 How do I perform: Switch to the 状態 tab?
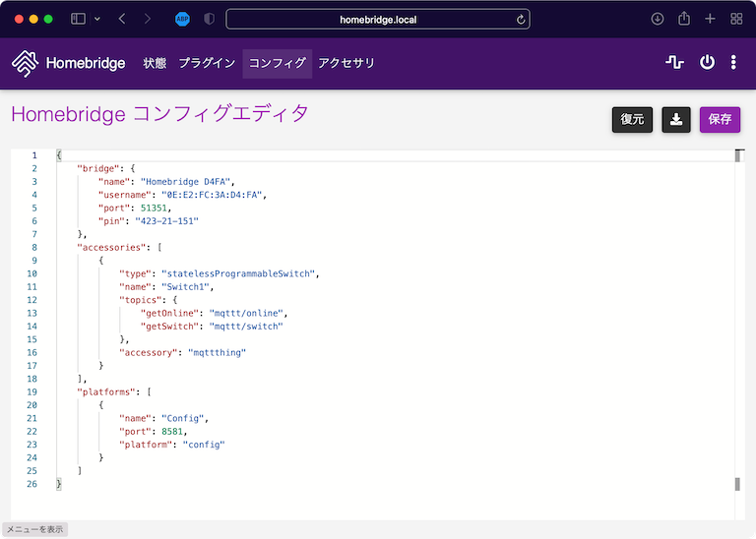155,63
